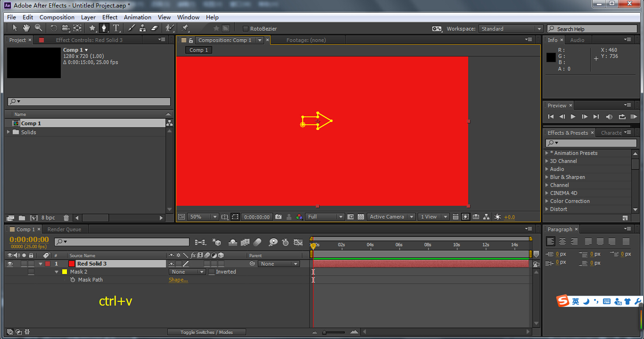
Task: Click the Graph Editor icon
Action: [298, 242]
